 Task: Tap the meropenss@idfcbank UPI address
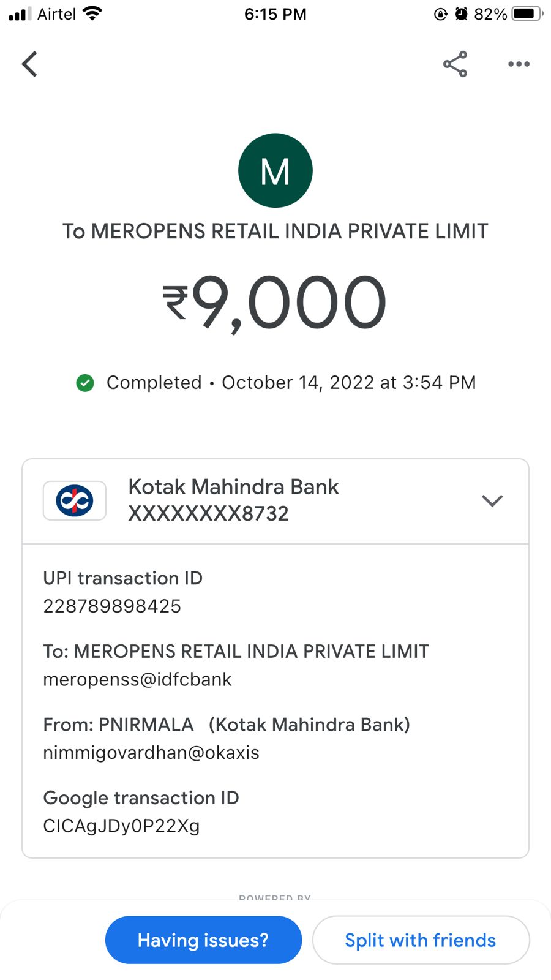[137, 679]
